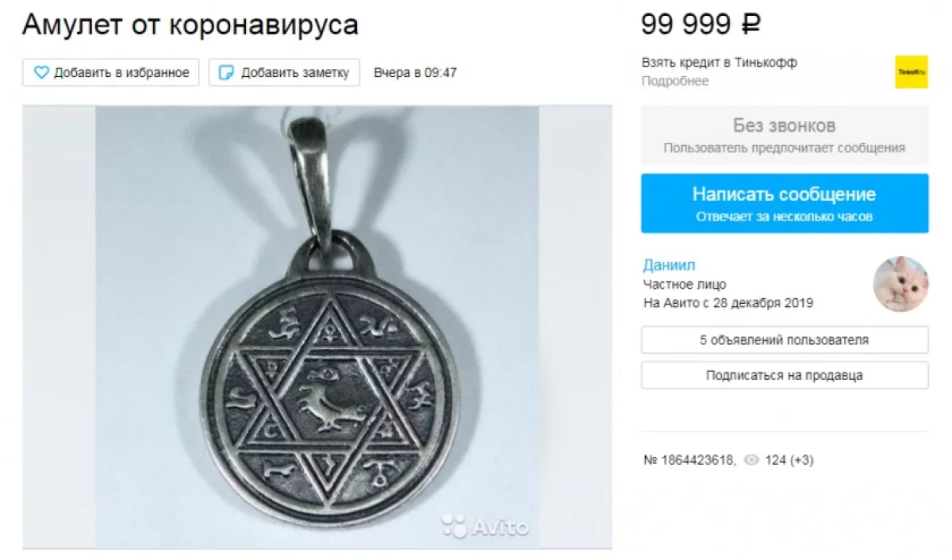Open the Подробнее credit details link
The image size is (952, 560).
[x=675, y=81]
